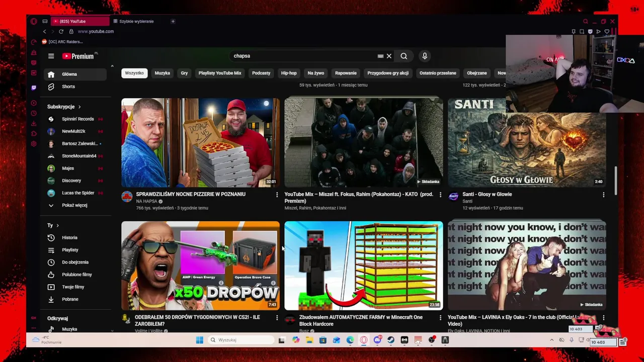644x362 pixels.
Task: Open the Santi channel avatar
Action: pos(453,197)
